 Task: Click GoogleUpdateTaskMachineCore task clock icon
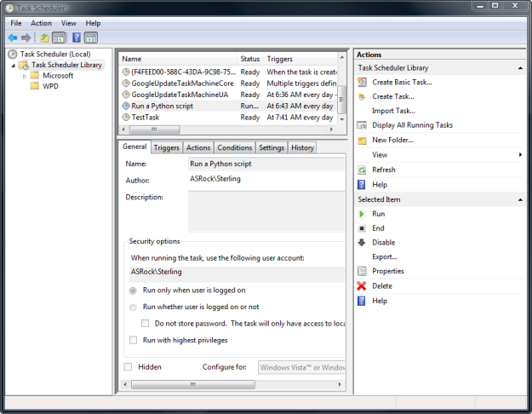[x=126, y=83]
